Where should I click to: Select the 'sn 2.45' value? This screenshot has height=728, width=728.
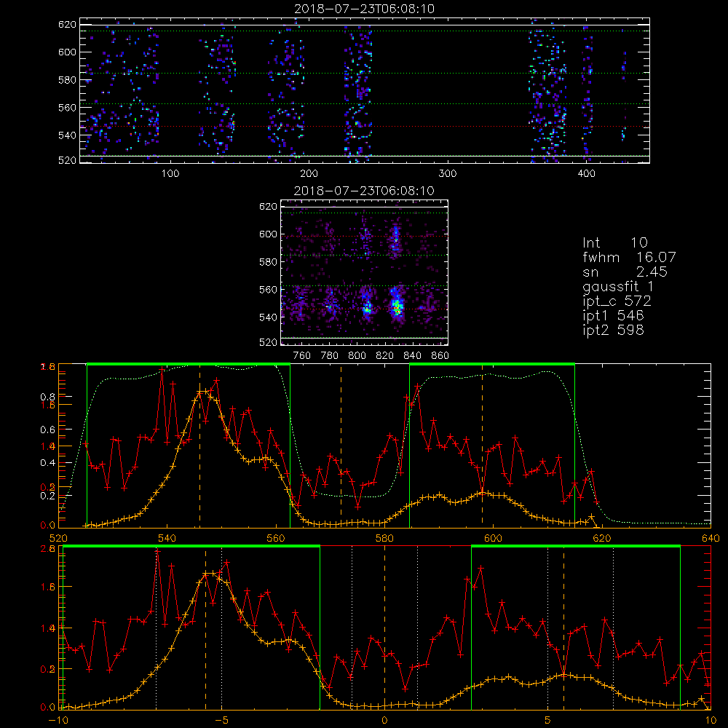click(625, 272)
